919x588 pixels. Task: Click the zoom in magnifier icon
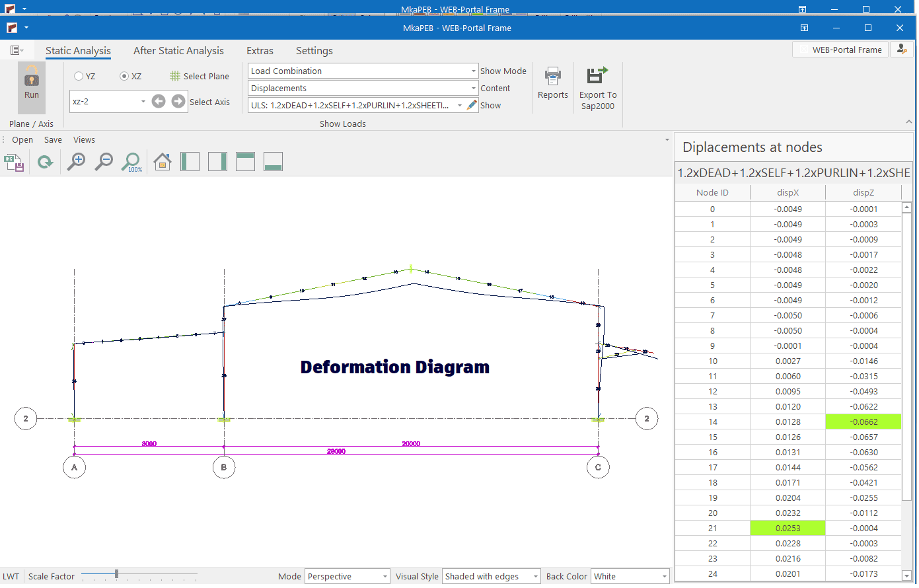click(77, 161)
